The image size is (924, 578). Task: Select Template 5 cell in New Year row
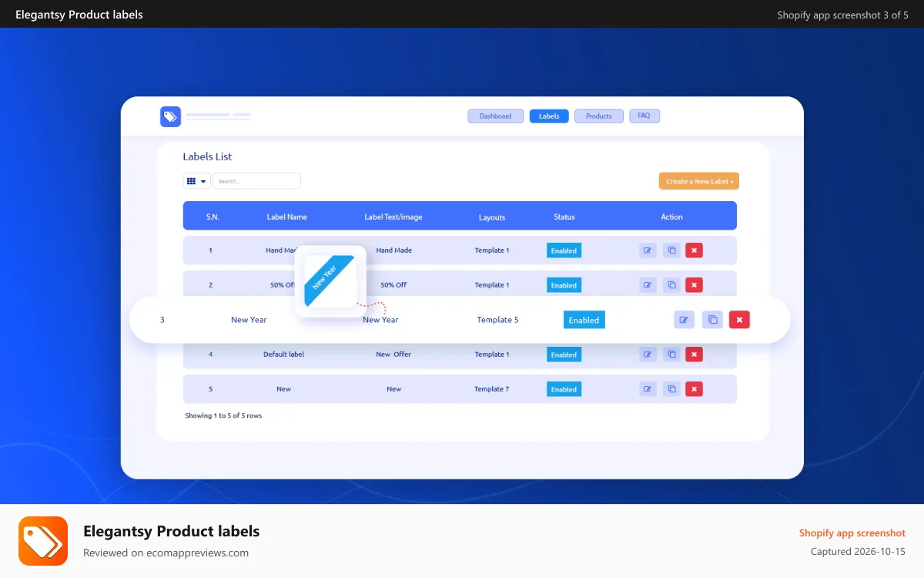497,320
